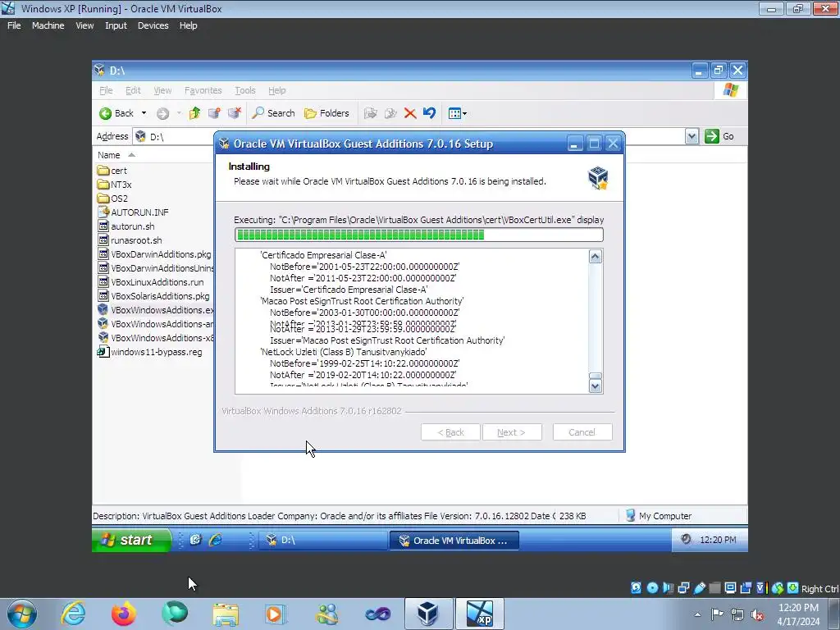Select the runasroot.sh file
This screenshot has height=630, width=840.
(x=130, y=240)
